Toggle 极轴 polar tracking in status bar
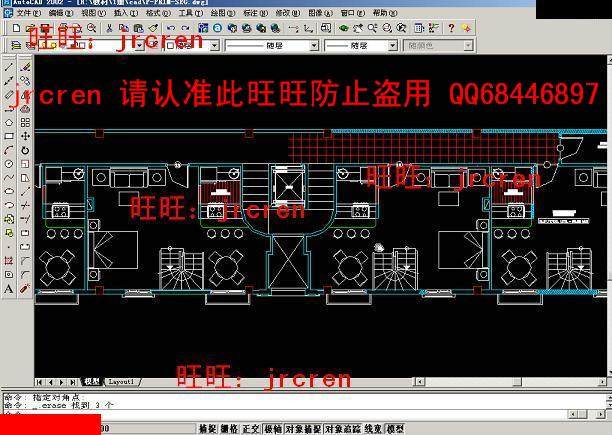Viewport: 612px width, 435px height. click(x=272, y=429)
